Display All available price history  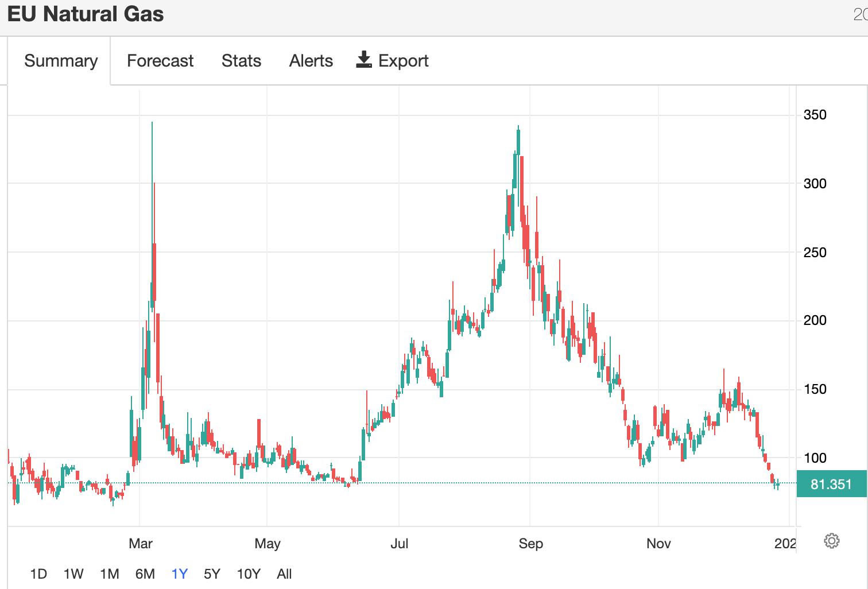point(284,573)
